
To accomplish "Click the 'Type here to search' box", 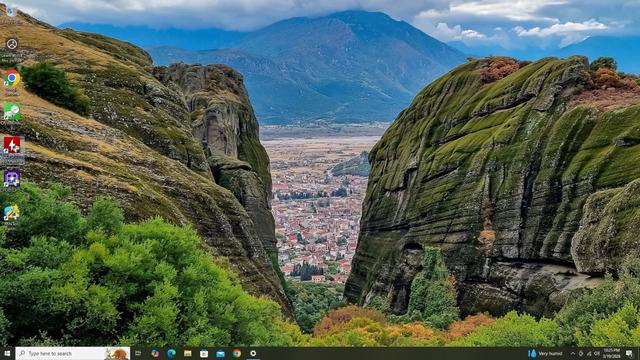I will point(73,353).
